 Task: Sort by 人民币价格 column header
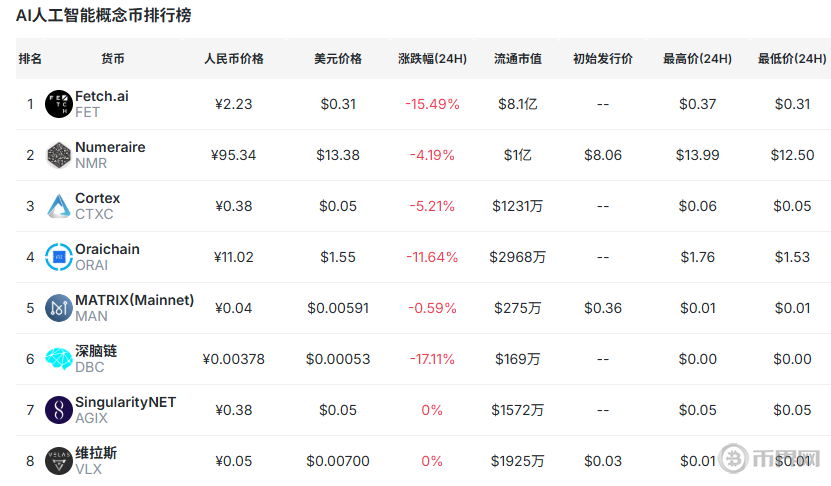[234, 59]
